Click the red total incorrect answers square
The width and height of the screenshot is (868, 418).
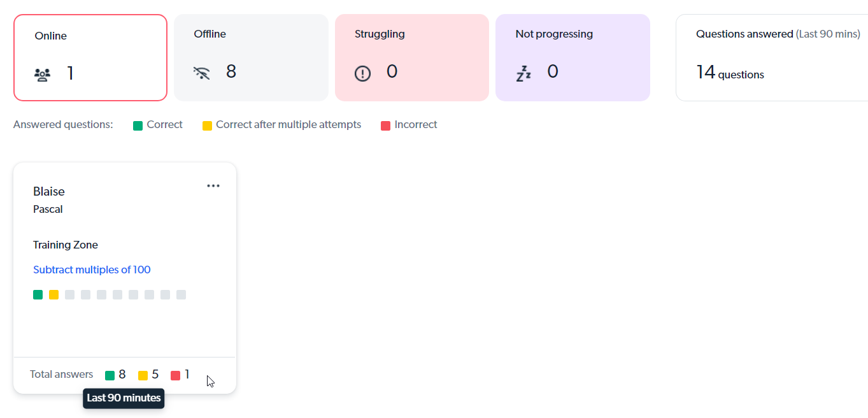click(175, 375)
